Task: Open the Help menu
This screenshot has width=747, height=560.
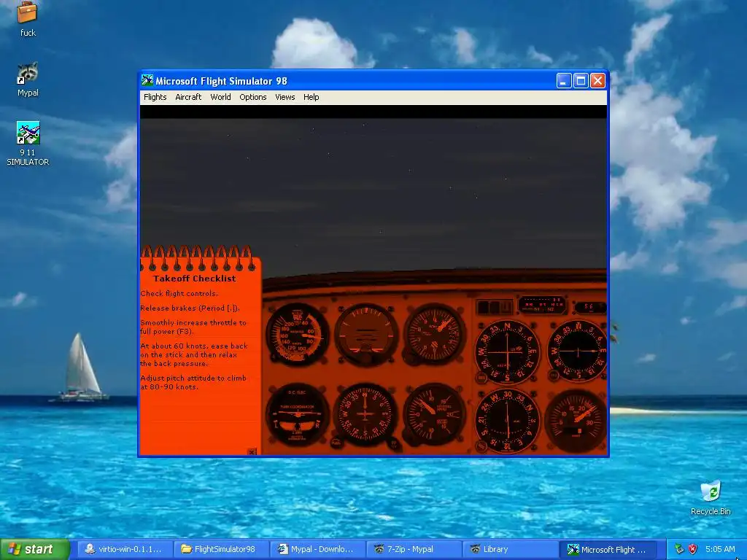Action: [x=311, y=97]
